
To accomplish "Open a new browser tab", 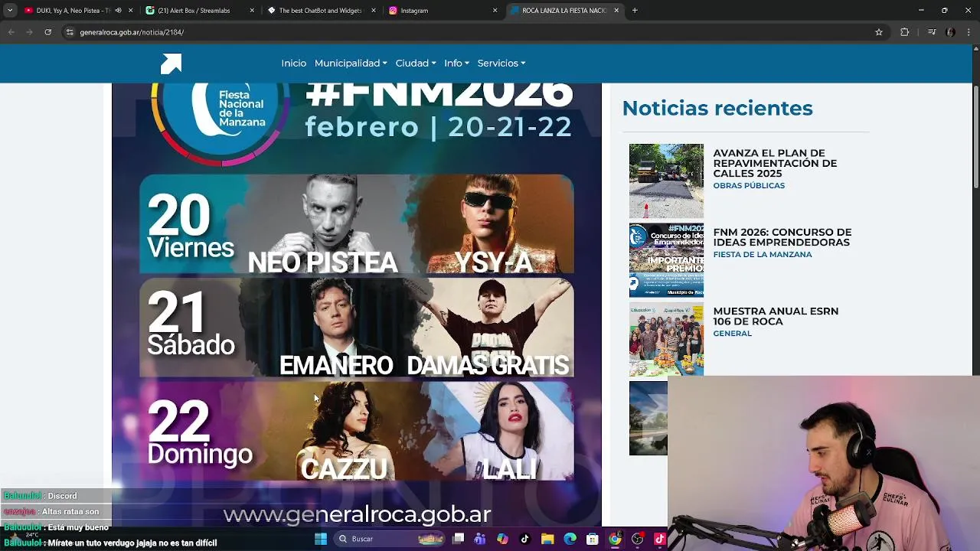I will click(635, 11).
